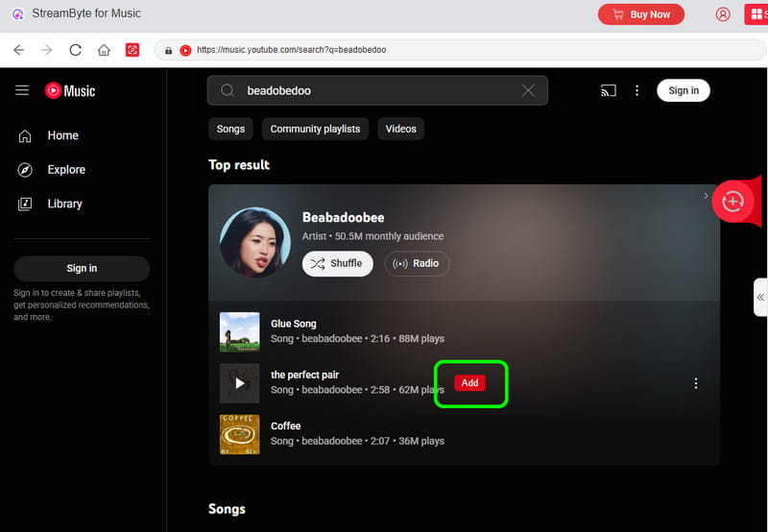Open the user account icon
768x532 pixels.
723,14
